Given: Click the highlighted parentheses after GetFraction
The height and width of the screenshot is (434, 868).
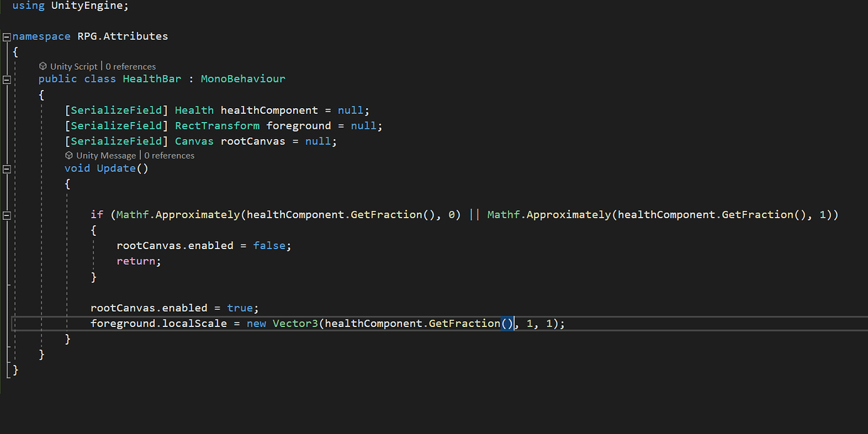Looking at the screenshot, I should point(508,323).
